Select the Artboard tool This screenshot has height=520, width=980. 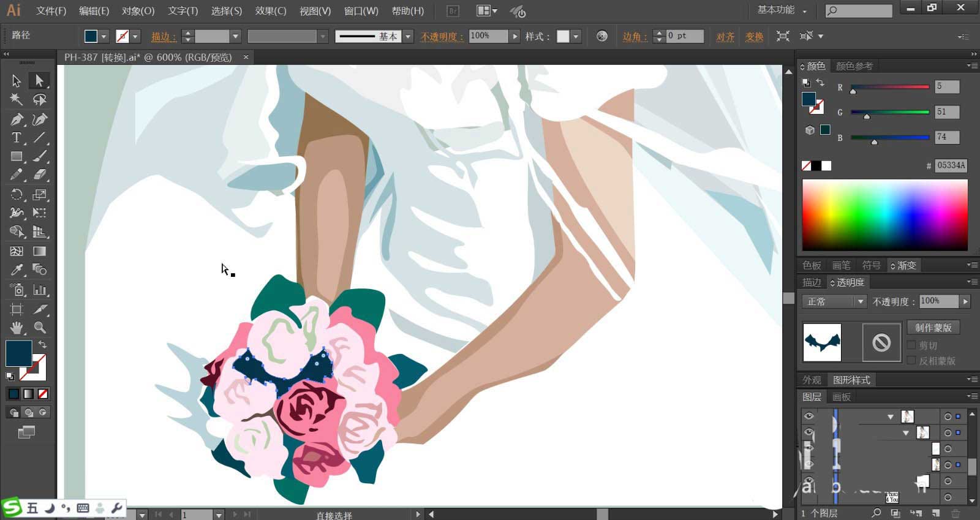coord(17,309)
